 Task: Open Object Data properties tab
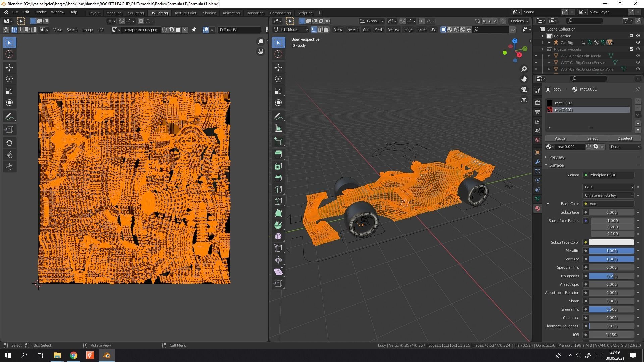pos(538,199)
